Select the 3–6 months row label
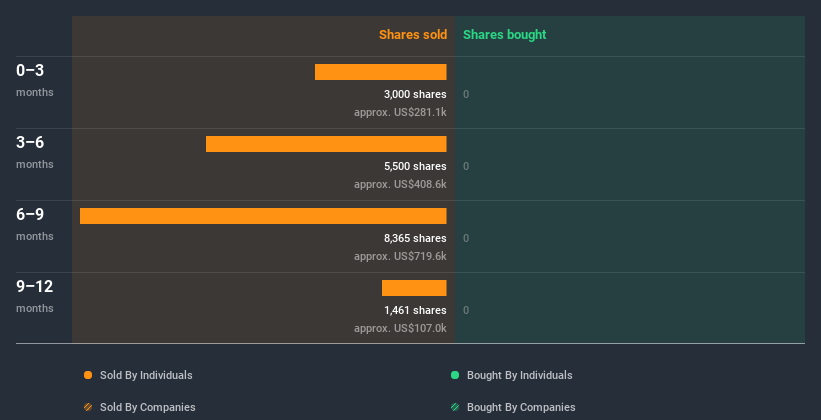The width and height of the screenshot is (821, 420). coord(35,152)
